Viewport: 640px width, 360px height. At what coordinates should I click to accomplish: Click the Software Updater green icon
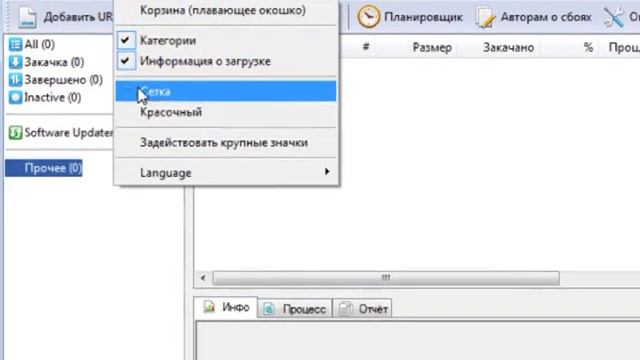(x=16, y=133)
